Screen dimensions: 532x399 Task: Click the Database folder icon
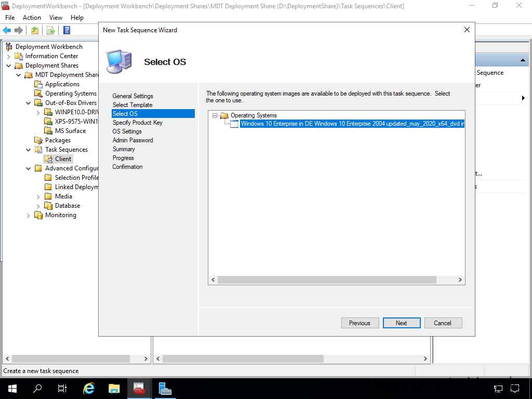(48, 206)
